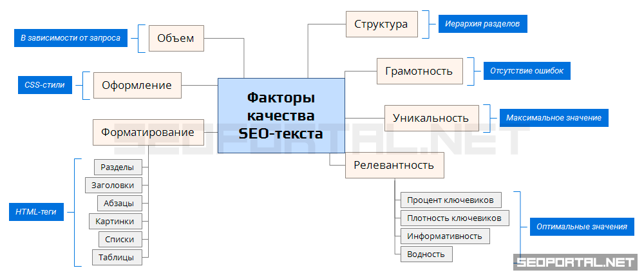Select the Заголовки sub-item

pos(113,185)
